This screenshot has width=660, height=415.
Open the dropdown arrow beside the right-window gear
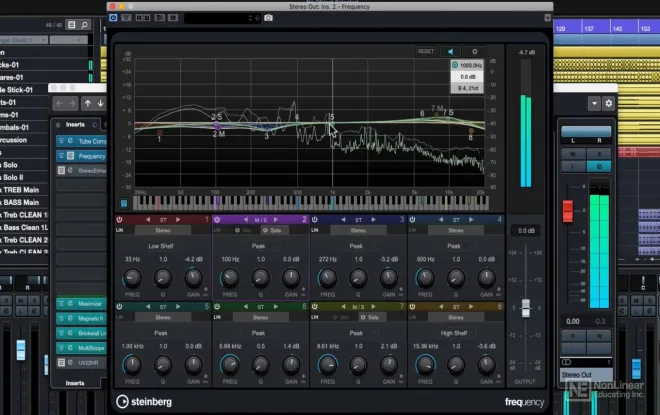click(x=594, y=104)
